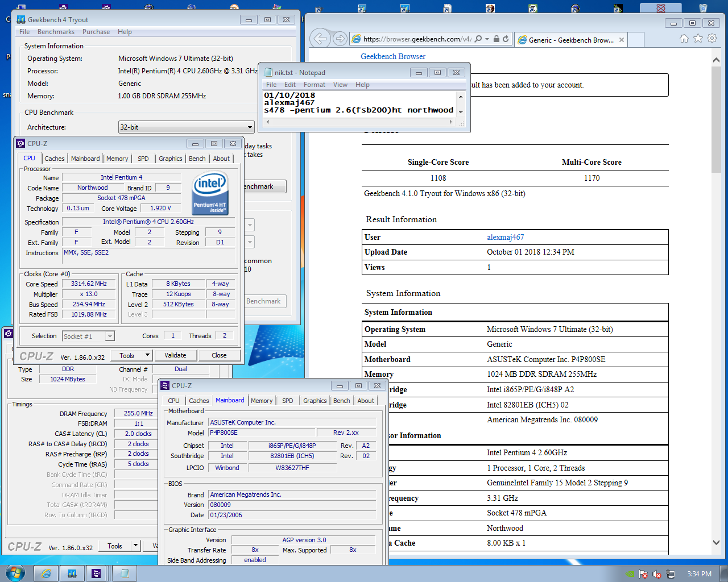The image size is (728, 582).
Task: Refresh the Geekbench Browser page
Action: [506, 39]
